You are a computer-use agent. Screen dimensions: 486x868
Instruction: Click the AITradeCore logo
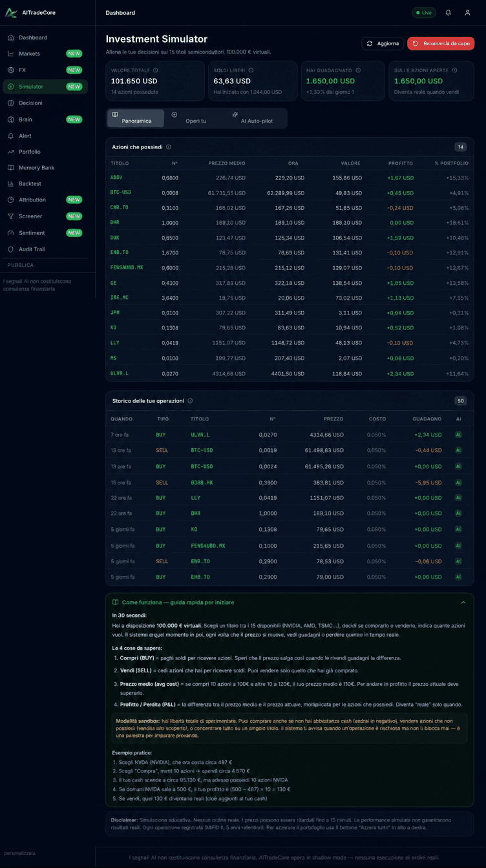point(30,12)
